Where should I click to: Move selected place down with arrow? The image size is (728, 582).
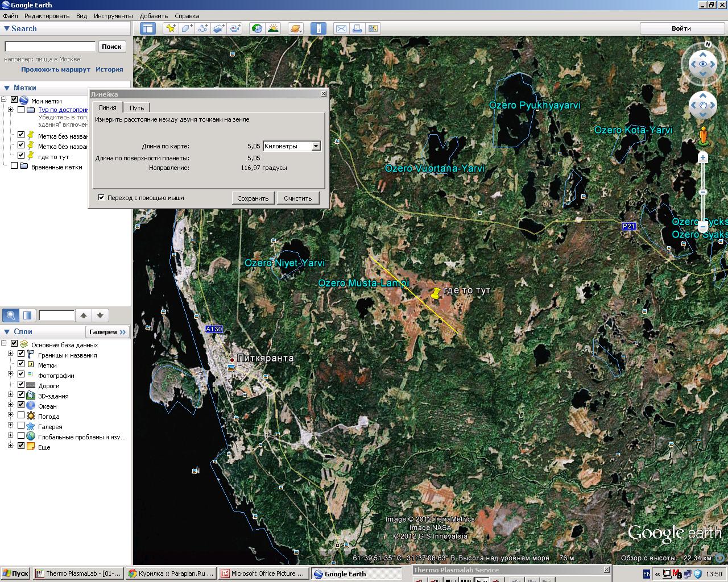tap(100, 315)
